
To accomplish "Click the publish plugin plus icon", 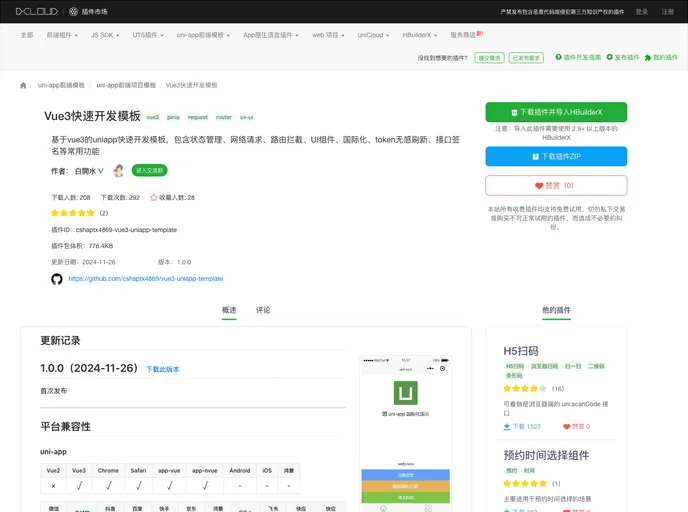I will click(609, 57).
